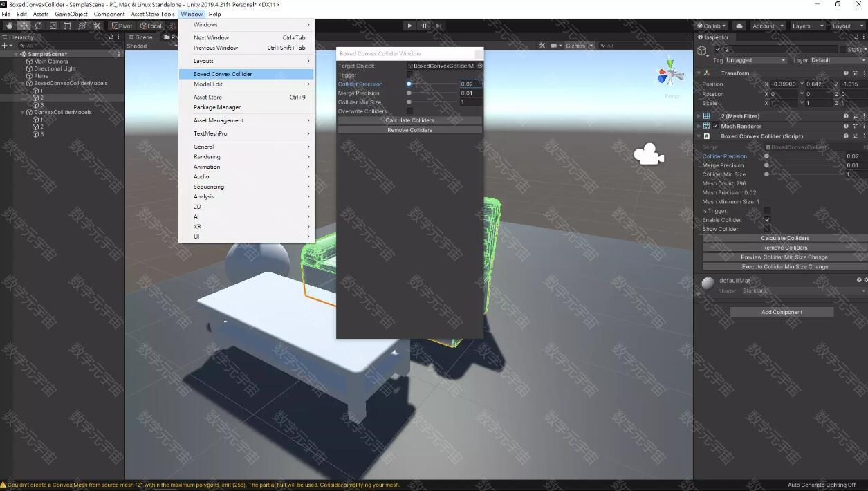The width and height of the screenshot is (868, 491).
Task: Select the Rotate tool in the toolbar
Action: tap(39, 26)
